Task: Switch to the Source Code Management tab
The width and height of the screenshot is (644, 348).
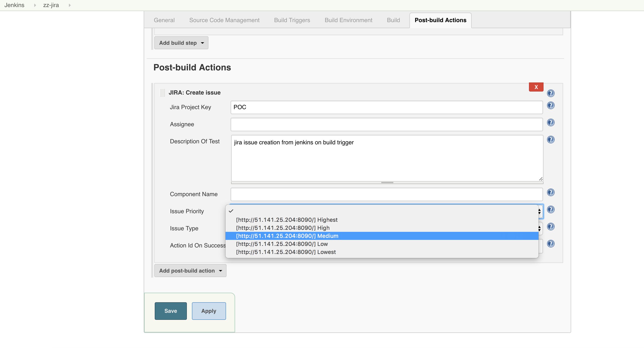Action: (224, 20)
